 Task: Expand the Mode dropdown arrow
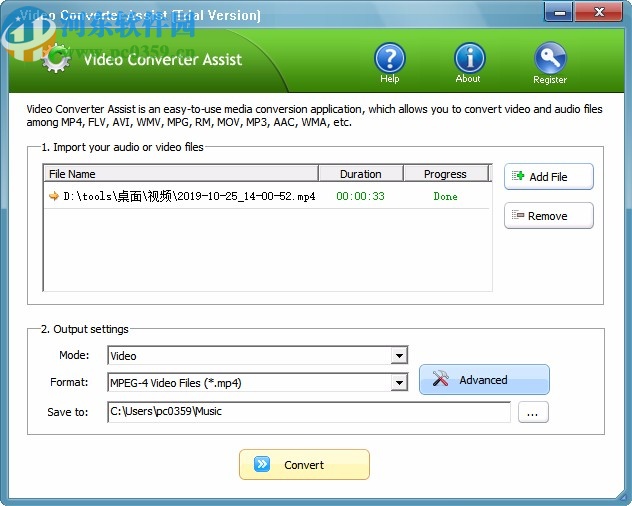(x=399, y=356)
